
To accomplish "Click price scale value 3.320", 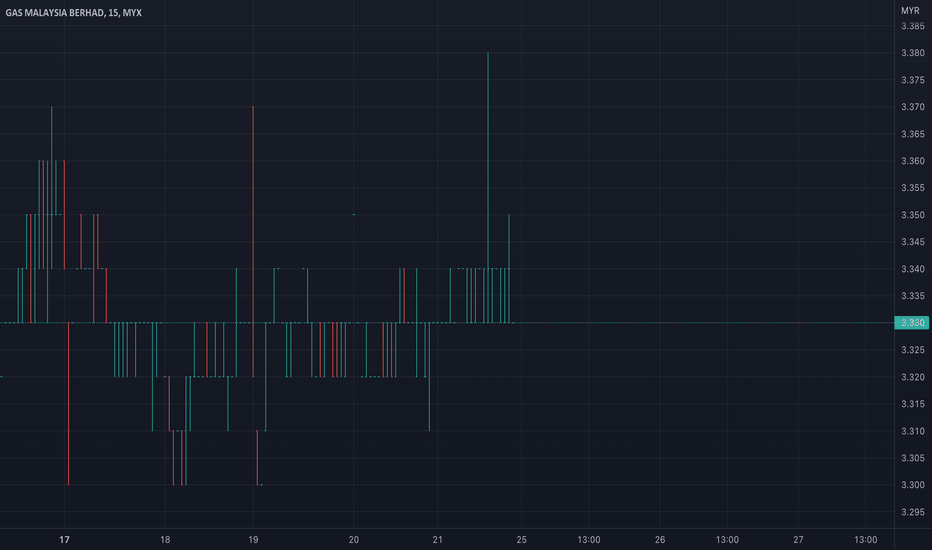I will [x=912, y=377].
